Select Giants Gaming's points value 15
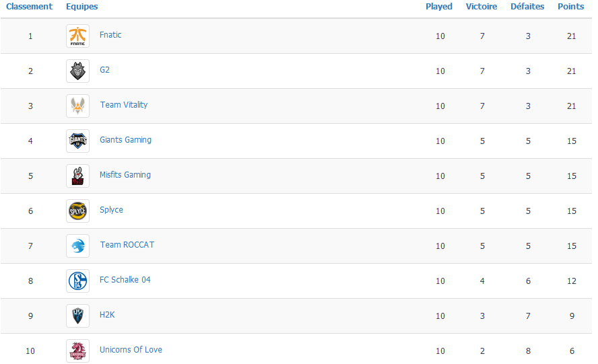The image size is (598, 364). (x=571, y=141)
